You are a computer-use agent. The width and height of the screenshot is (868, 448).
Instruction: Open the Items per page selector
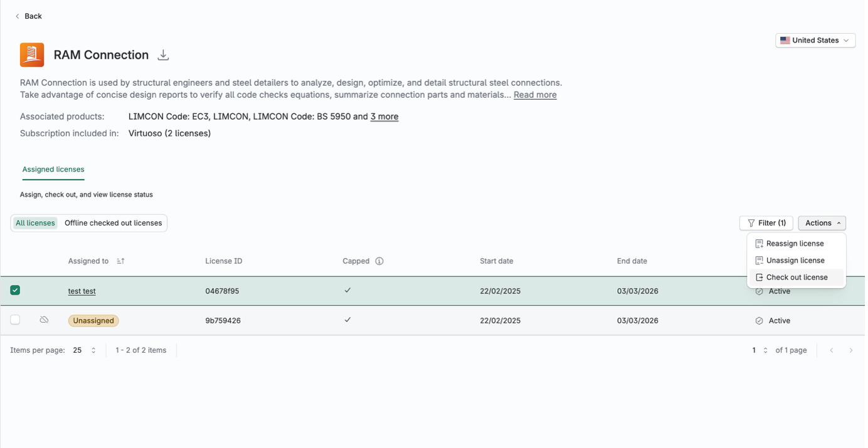coord(84,350)
